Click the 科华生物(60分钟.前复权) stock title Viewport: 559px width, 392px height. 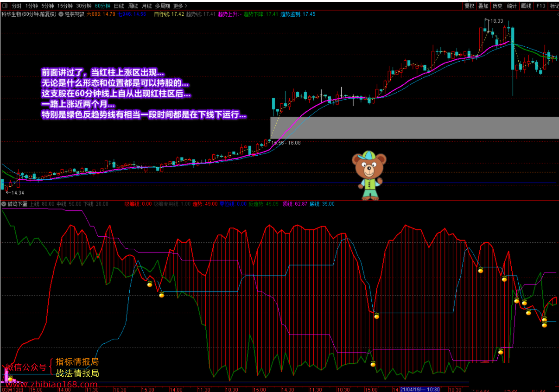[x=29, y=14]
